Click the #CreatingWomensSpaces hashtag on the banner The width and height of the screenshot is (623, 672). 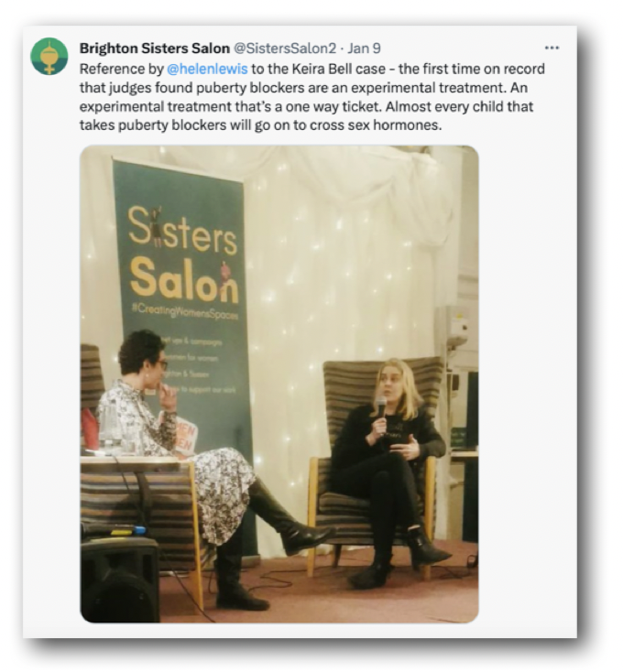coord(185,312)
